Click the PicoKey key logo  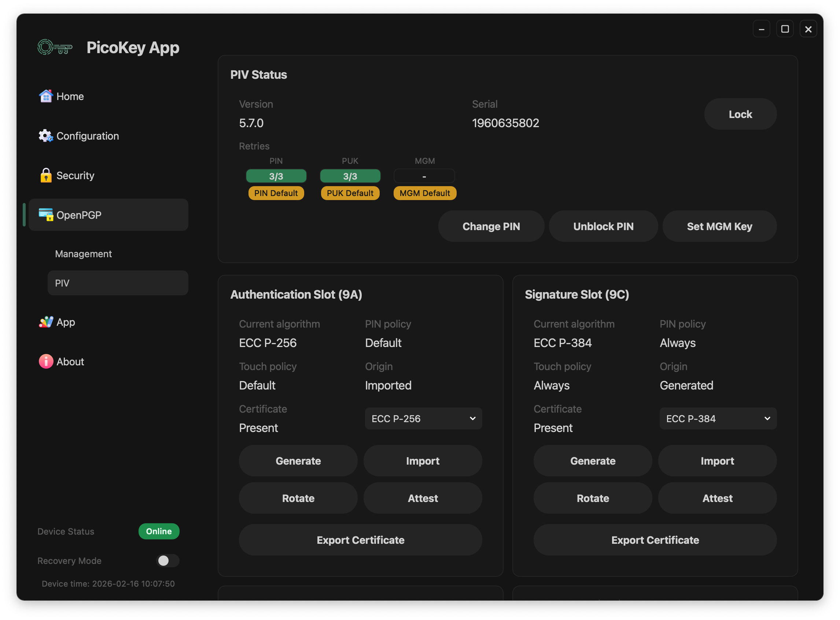[x=55, y=48]
